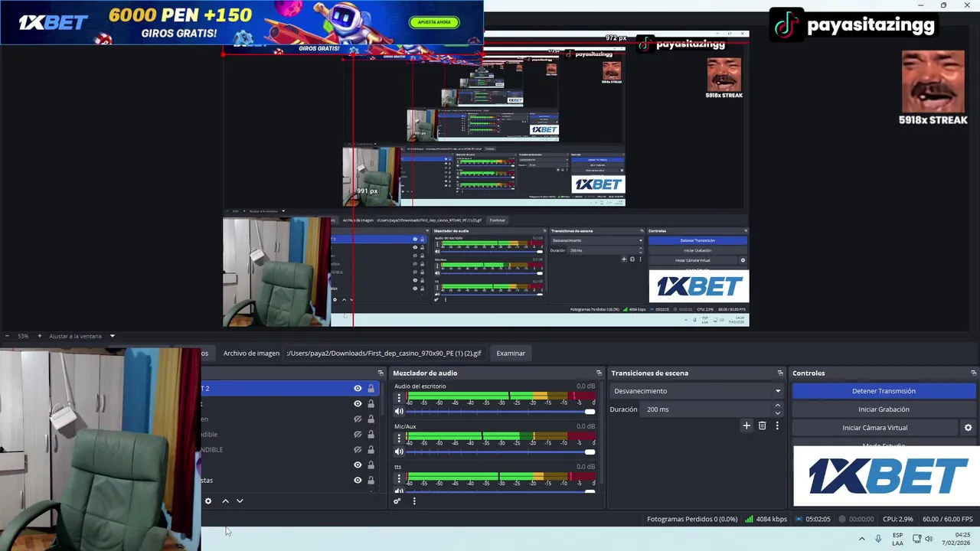Open taskbar network icon
Viewport: 980px width, 551px height.
click(x=916, y=539)
